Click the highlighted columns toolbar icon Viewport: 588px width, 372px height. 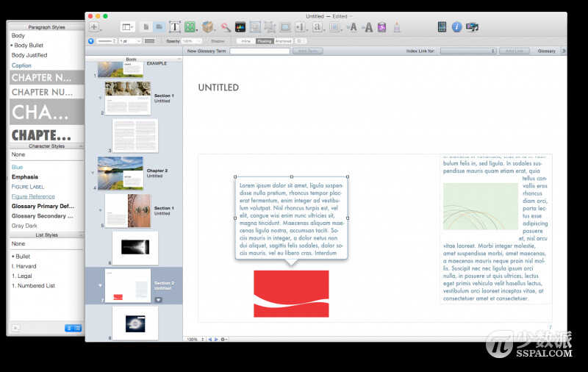tap(255, 27)
